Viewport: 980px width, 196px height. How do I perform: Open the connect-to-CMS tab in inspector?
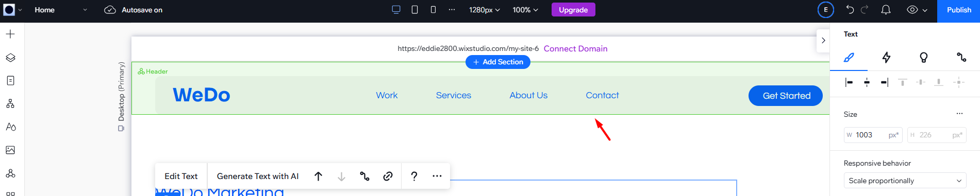tap(961, 57)
